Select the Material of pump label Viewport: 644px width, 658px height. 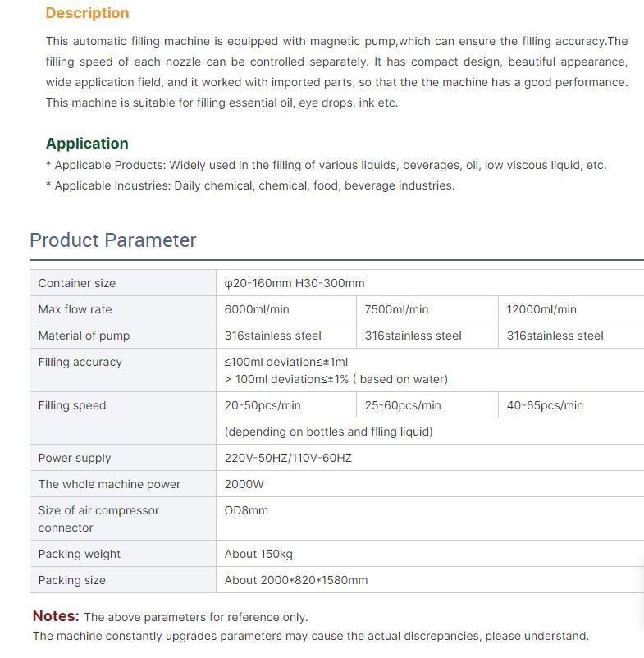click(84, 336)
